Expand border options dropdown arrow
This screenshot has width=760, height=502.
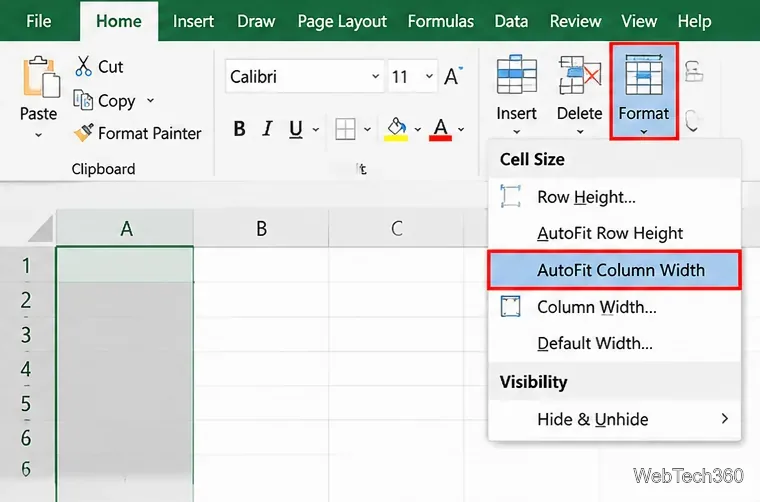(367, 129)
